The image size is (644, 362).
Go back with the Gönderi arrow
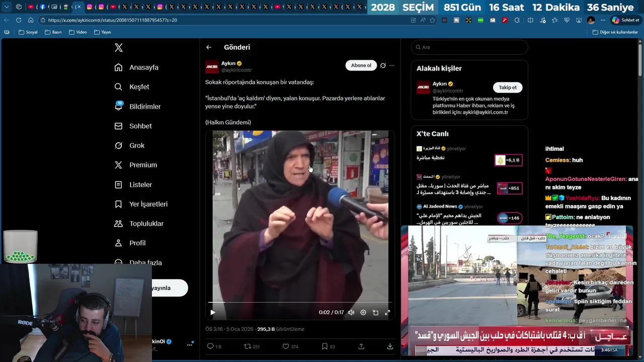point(209,47)
